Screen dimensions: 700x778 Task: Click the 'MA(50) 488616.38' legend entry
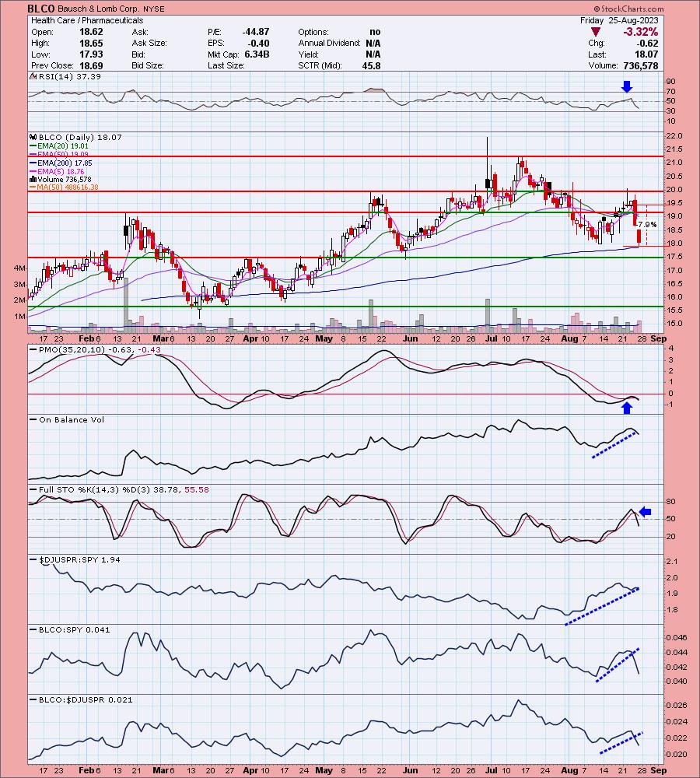[x=68, y=187]
